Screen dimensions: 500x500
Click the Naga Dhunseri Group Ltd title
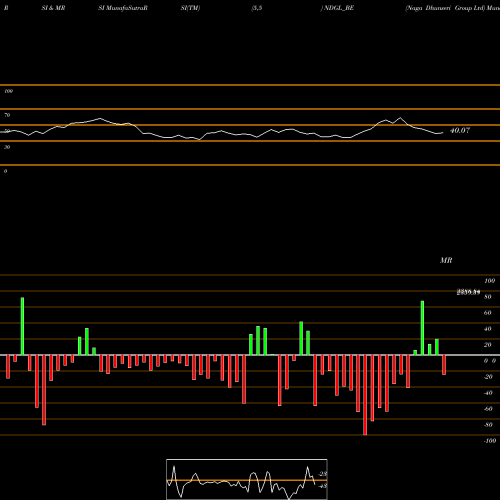(x=445, y=8)
